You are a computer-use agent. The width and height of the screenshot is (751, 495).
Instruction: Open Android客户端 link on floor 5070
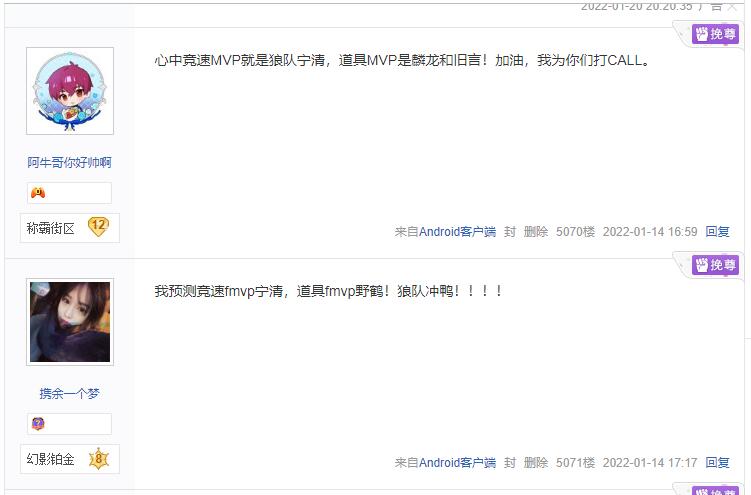457,232
